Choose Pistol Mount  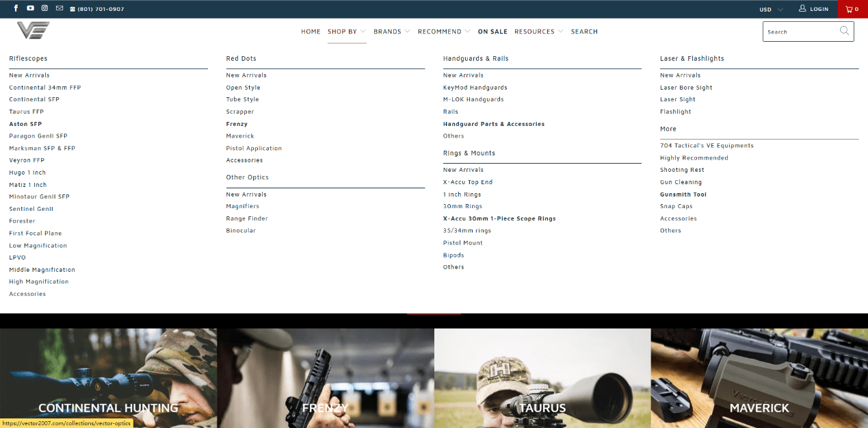point(463,242)
